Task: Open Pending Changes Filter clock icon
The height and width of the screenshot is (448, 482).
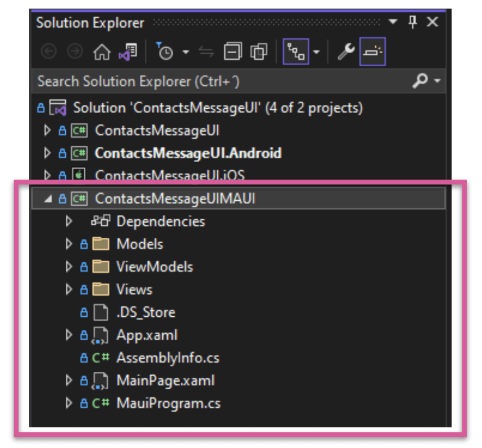Action: tap(165, 51)
